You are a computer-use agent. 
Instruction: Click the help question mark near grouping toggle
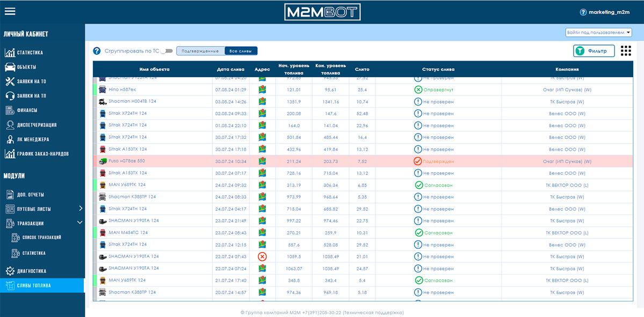click(97, 51)
